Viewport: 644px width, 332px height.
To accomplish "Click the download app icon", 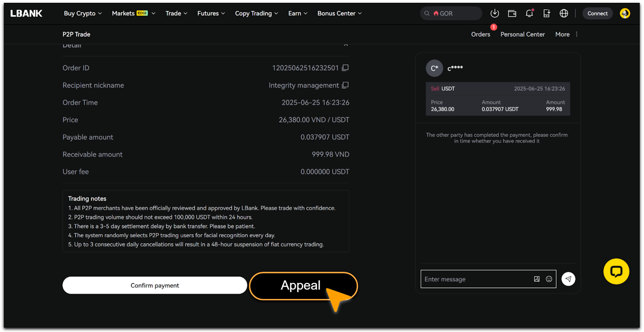I will coord(495,13).
